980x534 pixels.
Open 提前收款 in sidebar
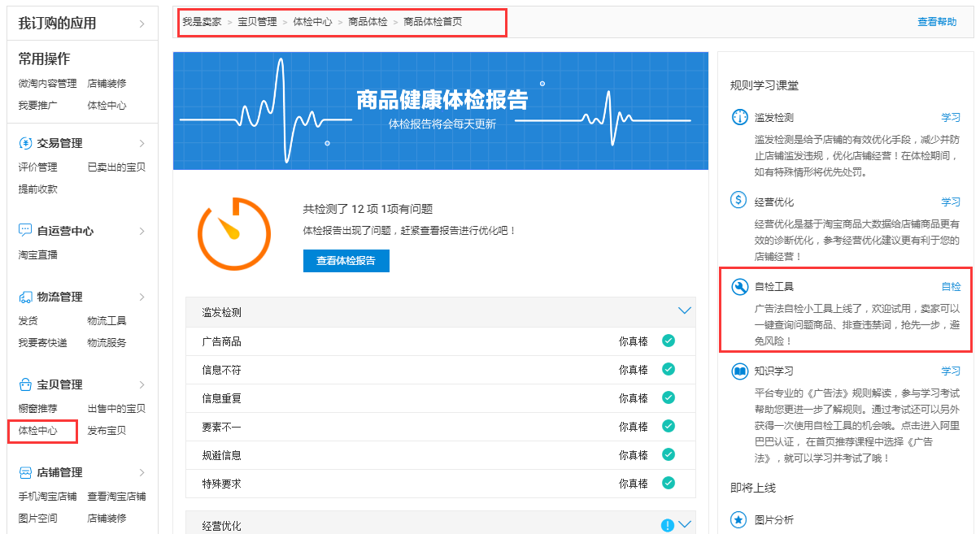[x=37, y=189]
